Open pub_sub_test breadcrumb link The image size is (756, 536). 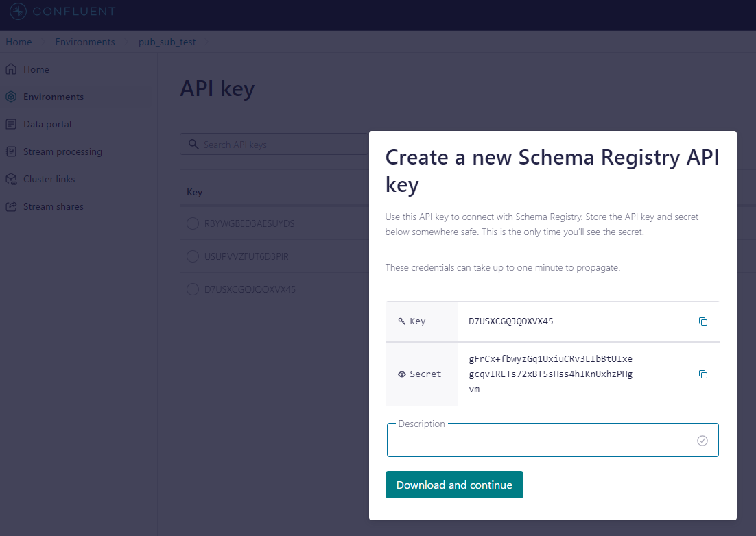pyautogui.click(x=167, y=42)
